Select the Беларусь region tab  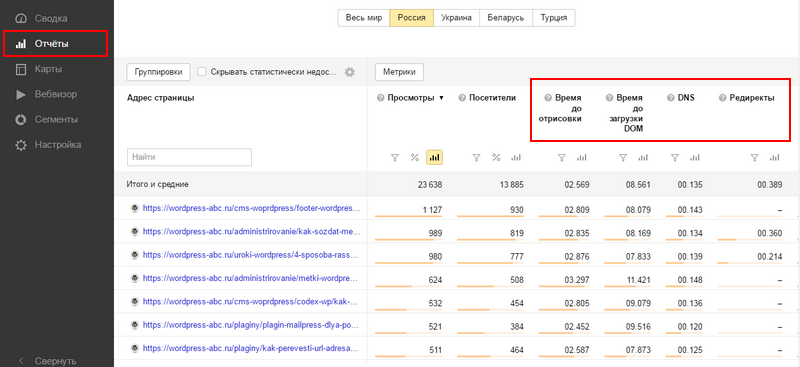coord(506,17)
